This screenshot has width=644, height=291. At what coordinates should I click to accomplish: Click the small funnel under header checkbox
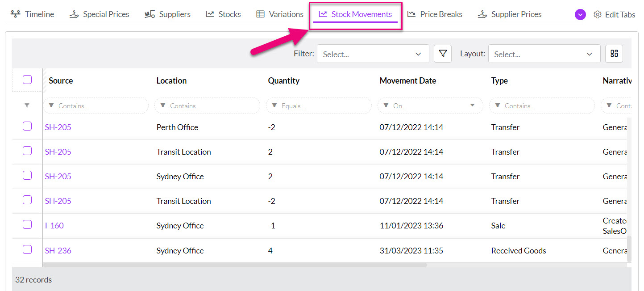coord(27,105)
